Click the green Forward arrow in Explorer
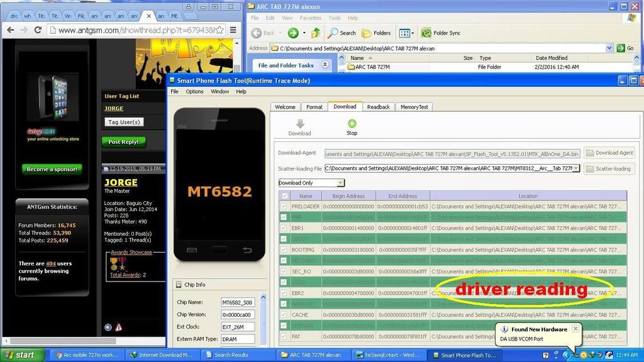 293,33
